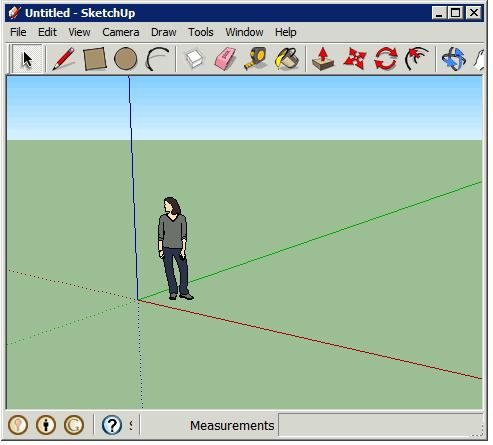The width and height of the screenshot is (493, 445).
Task: Open the Help menu
Action: (286, 32)
